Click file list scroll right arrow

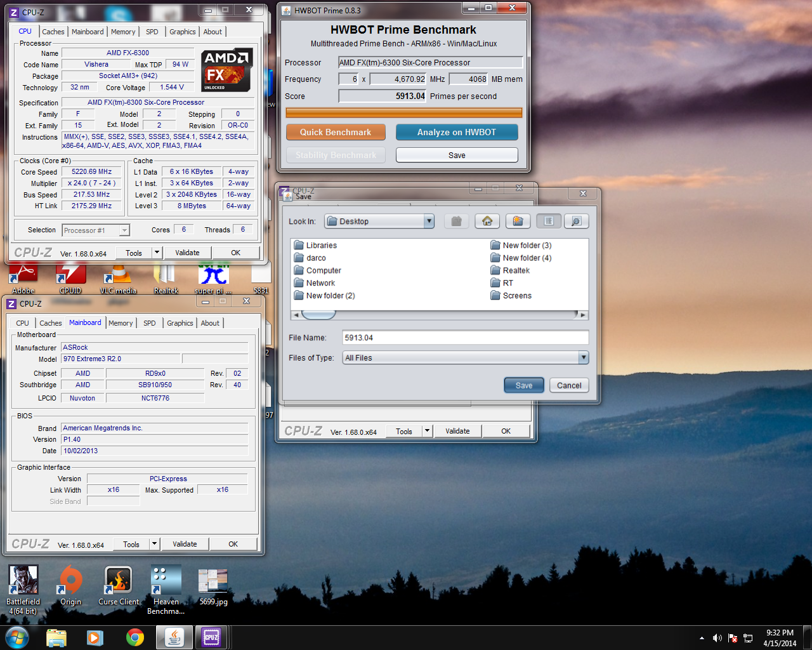point(583,315)
